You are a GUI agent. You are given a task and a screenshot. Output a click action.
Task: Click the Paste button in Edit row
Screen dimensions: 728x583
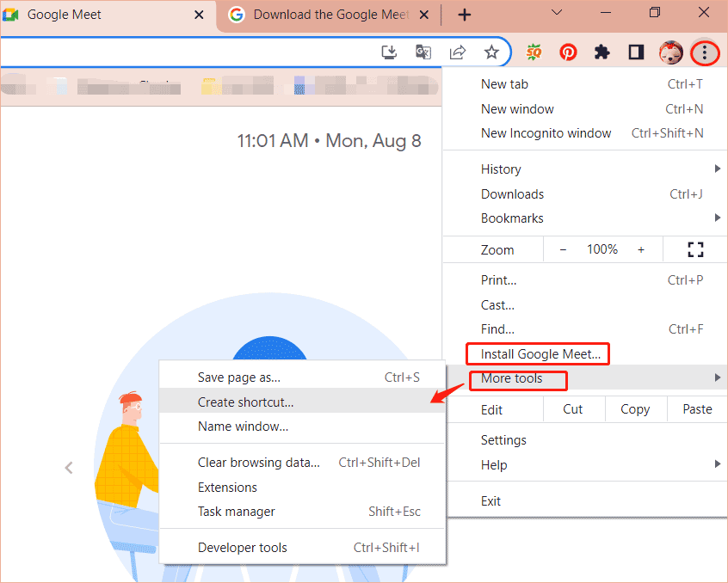click(x=697, y=409)
